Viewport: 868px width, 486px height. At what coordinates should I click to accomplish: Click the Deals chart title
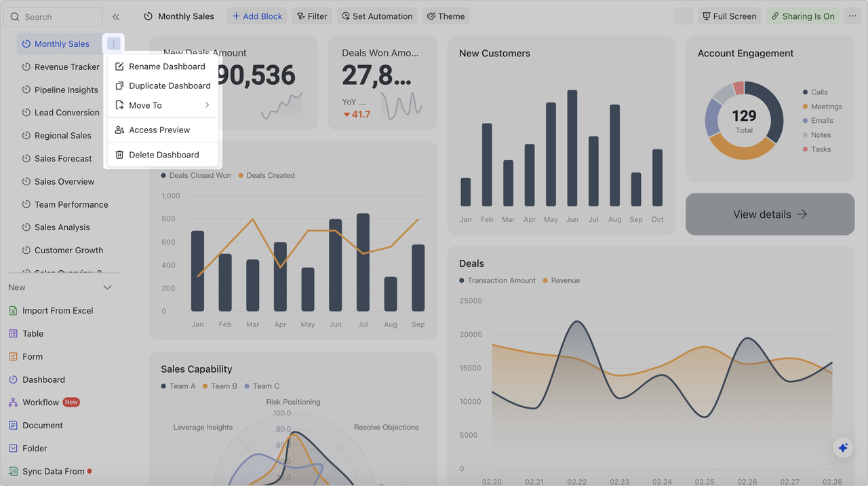click(471, 263)
